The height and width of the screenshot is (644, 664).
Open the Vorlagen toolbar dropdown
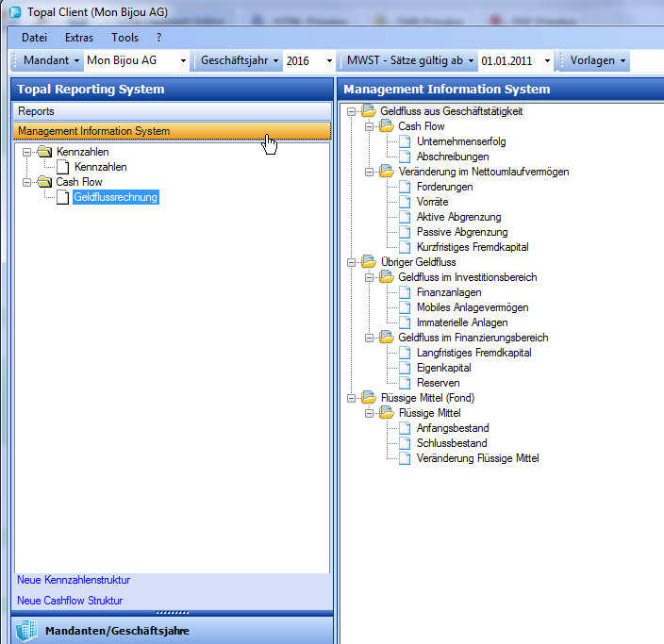tap(598, 60)
